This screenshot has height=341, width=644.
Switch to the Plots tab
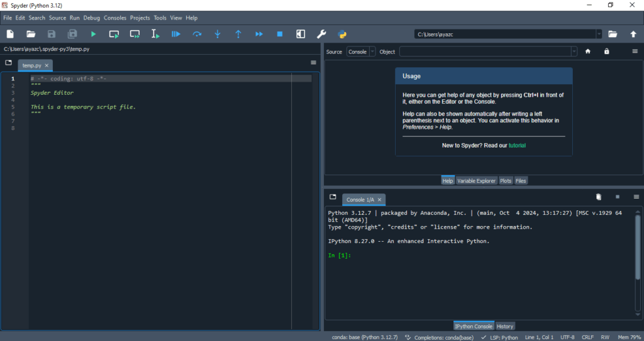(x=506, y=181)
